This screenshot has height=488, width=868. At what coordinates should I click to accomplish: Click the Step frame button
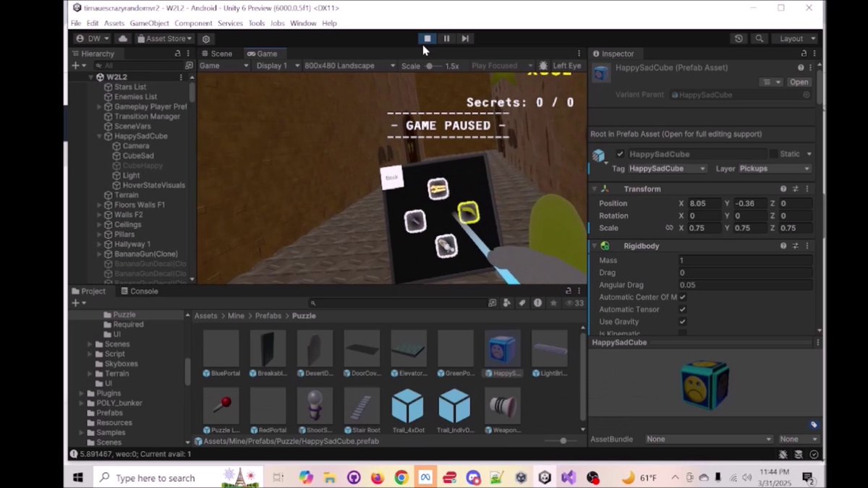point(465,38)
